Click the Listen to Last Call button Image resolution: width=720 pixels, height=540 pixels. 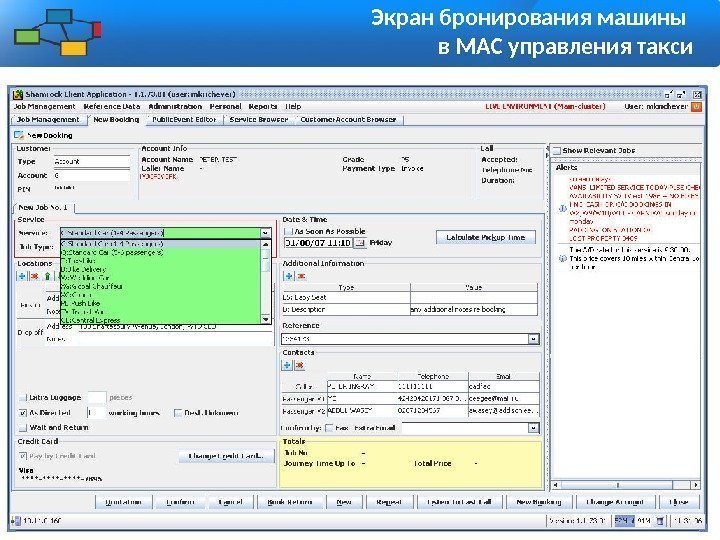459,502
